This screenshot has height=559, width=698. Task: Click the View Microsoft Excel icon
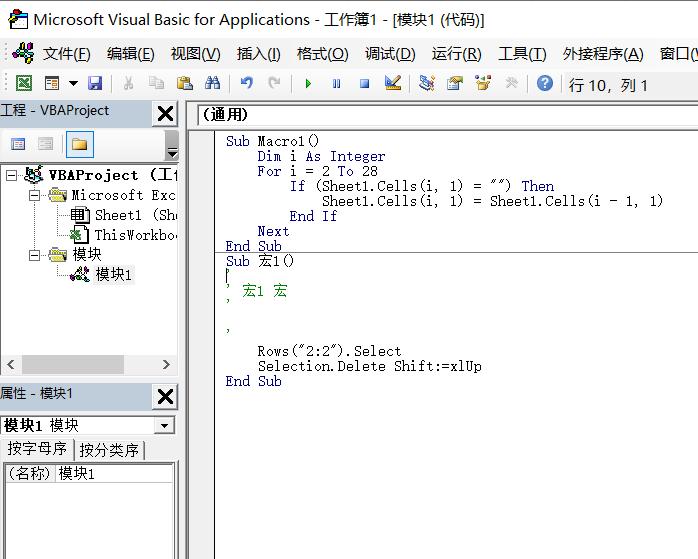pos(24,83)
